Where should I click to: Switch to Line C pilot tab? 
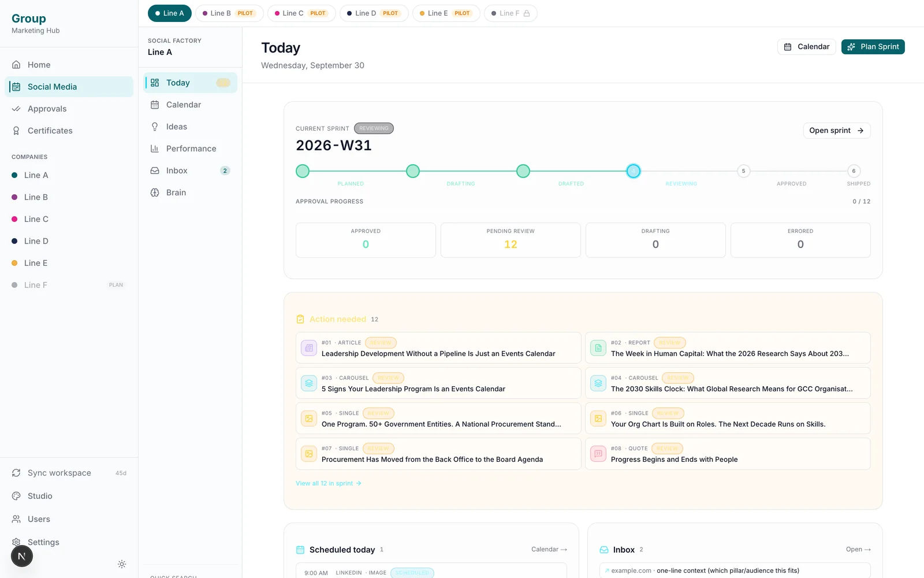pyautogui.click(x=301, y=13)
